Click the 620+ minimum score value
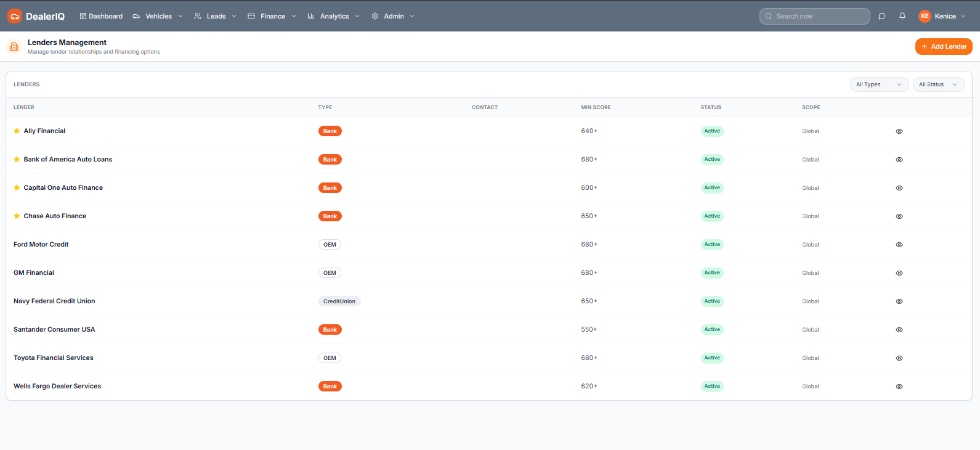Viewport: 980px width, 450px height. (x=589, y=387)
